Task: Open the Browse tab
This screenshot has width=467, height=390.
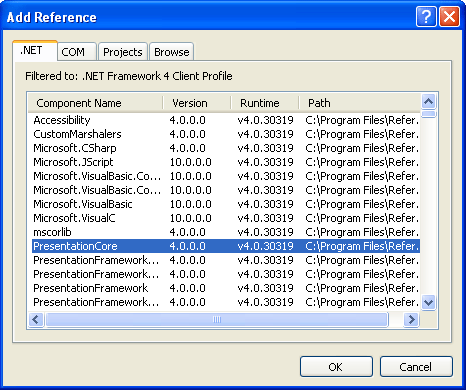Action: pos(172,52)
